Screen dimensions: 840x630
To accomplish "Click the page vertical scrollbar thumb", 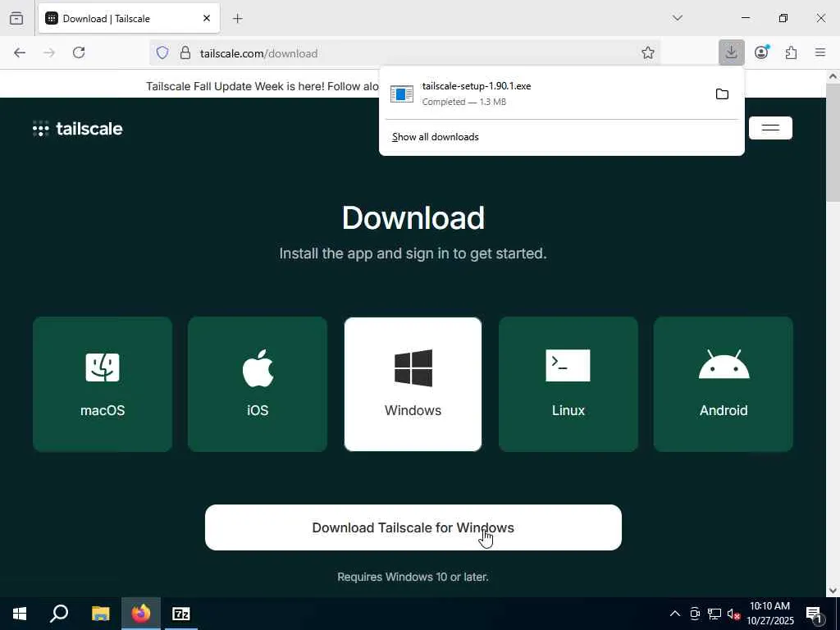I will click(833, 143).
